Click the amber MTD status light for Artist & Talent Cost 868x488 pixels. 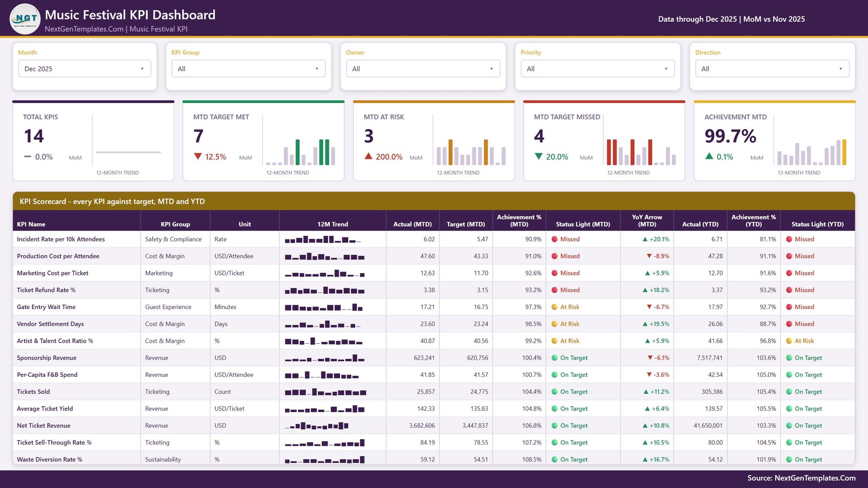click(555, 341)
